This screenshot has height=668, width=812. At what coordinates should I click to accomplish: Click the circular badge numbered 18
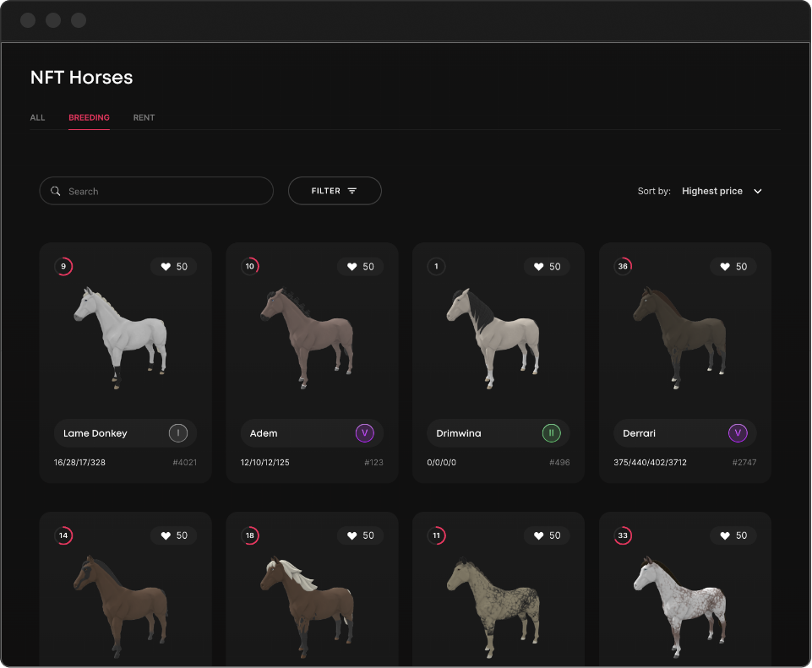(x=249, y=535)
